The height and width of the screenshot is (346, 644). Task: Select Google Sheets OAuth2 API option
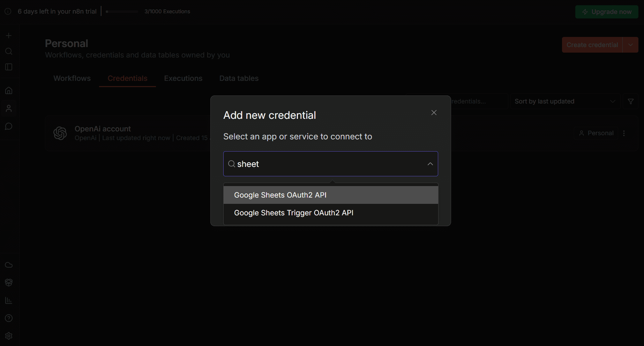[x=331, y=195]
